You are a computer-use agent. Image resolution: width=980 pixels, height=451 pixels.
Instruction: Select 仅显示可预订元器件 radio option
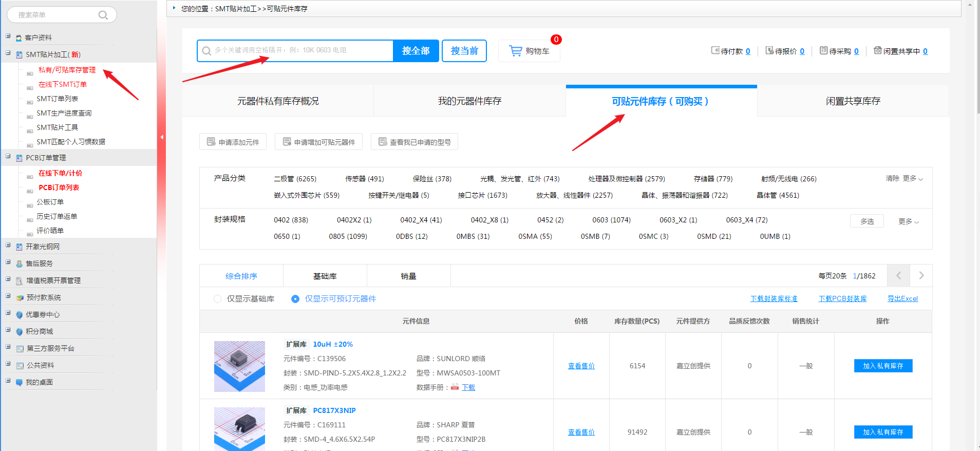point(295,299)
